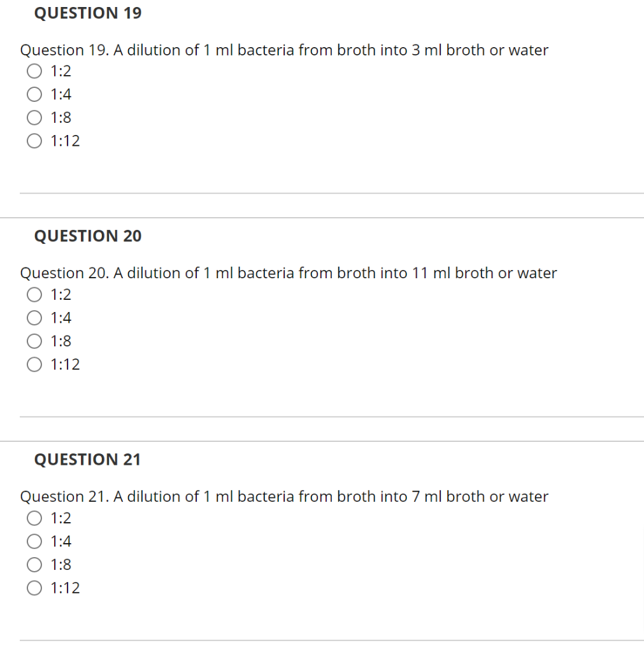Select the 1:2 option for Question 20
Screen dimensions: 644x652
point(34,295)
